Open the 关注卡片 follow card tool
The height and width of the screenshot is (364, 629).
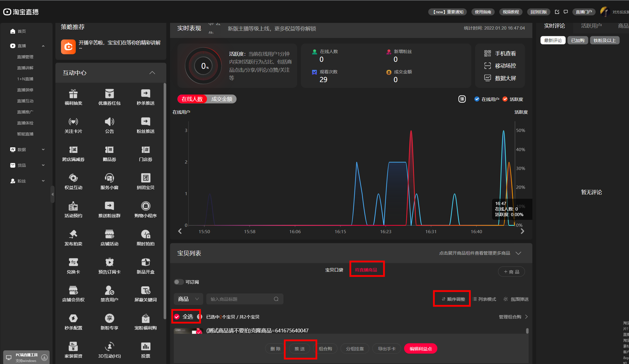tap(73, 122)
